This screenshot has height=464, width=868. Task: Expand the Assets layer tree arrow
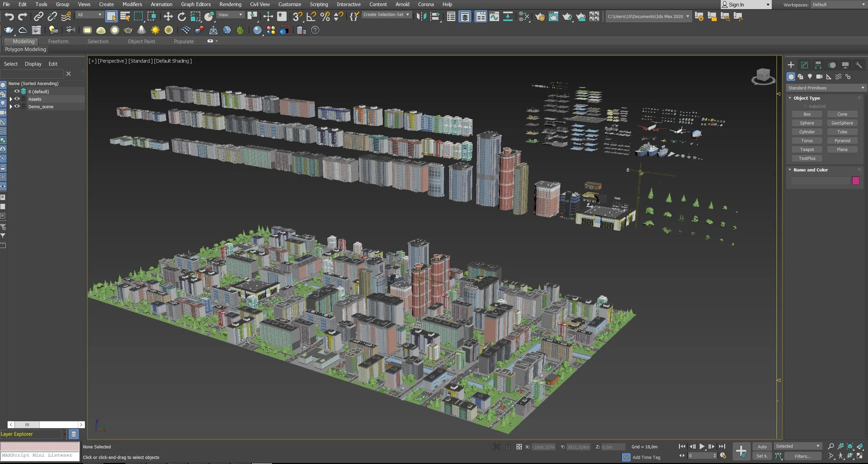click(x=11, y=99)
